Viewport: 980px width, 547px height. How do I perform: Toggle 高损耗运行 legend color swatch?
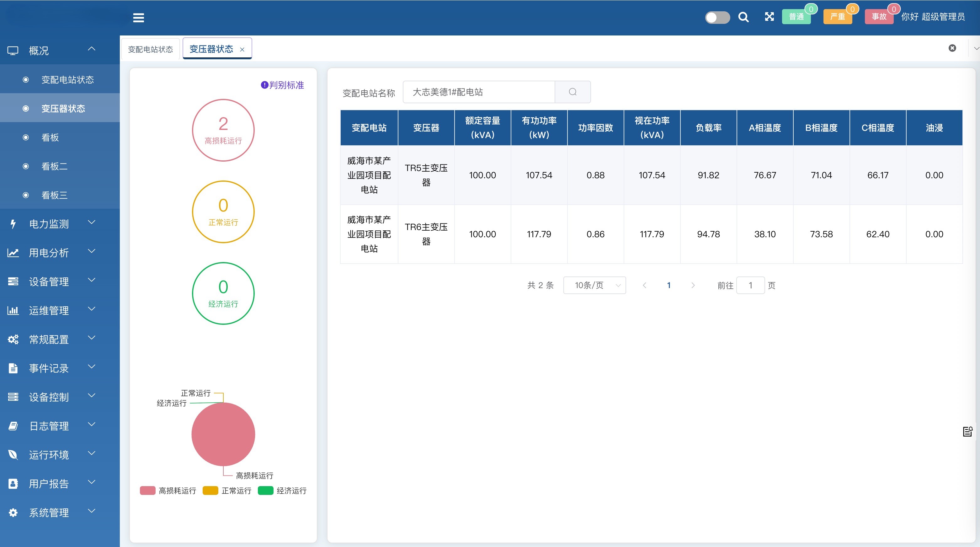point(148,490)
